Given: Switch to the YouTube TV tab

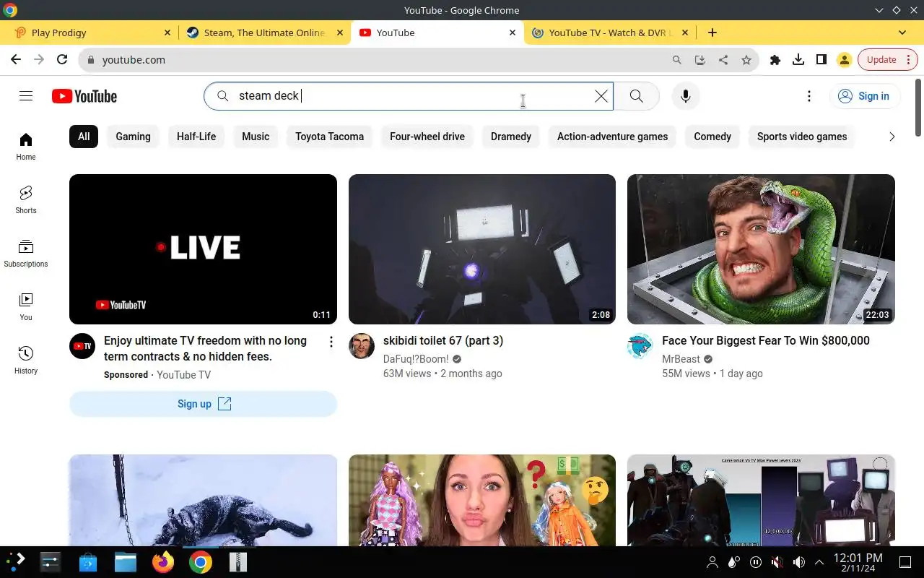Looking at the screenshot, I should (610, 33).
